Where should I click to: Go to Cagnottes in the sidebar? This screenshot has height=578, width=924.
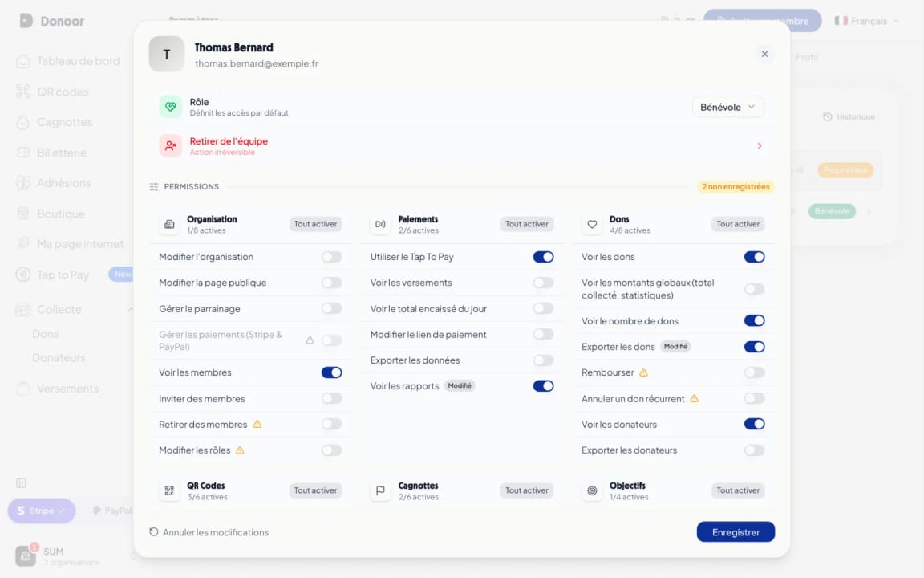pos(55,123)
